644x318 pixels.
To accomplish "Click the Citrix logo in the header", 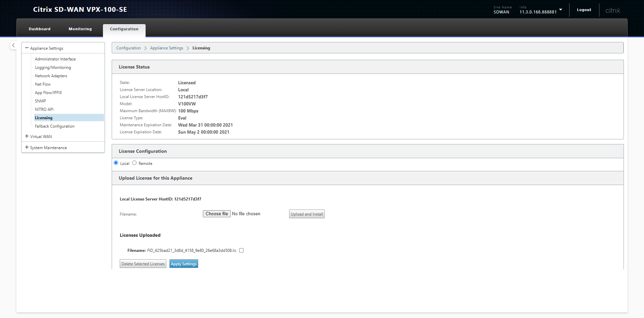I will coord(612,10).
